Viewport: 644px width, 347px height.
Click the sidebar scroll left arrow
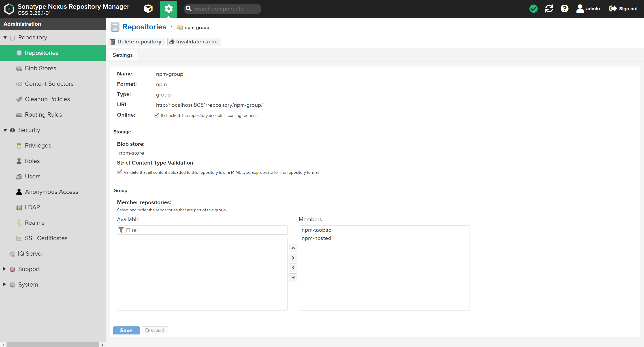point(3,345)
